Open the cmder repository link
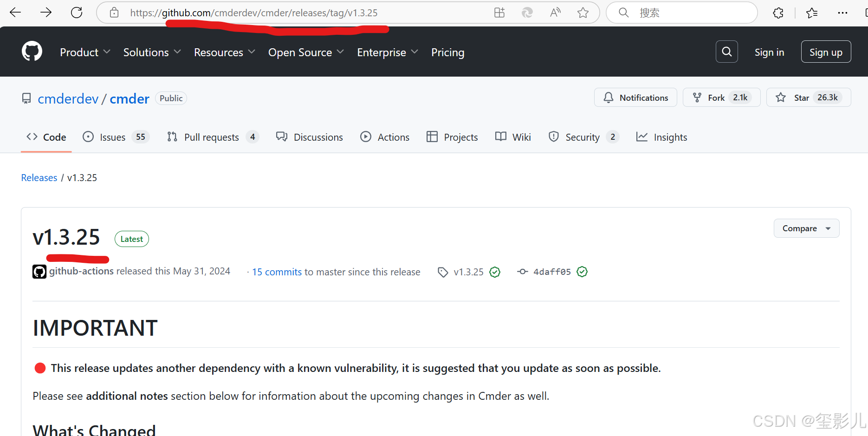The image size is (868, 436). [130, 98]
